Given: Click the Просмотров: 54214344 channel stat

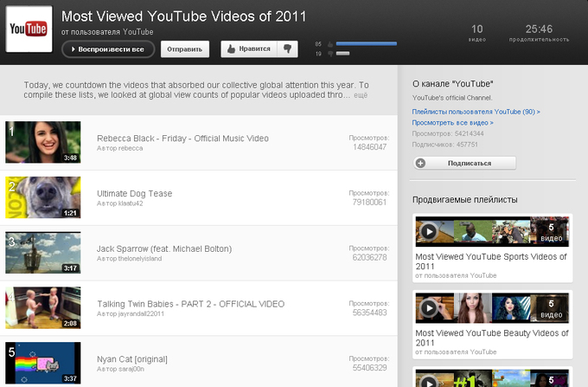Looking at the screenshot, I should pyautogui.click(x=448, y=133).
